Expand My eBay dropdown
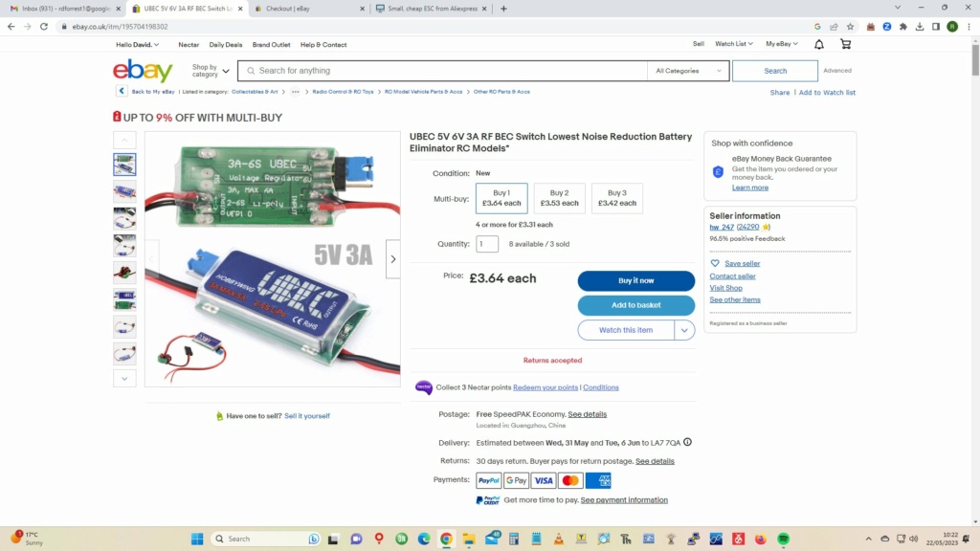This screenshot has height=551, width=980. [x=782, y=44]
